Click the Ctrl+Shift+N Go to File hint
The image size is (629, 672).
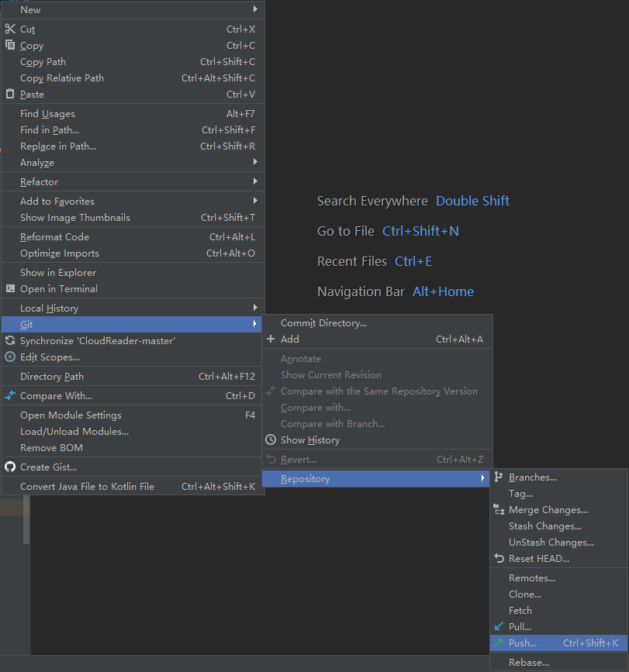tap(420, 231)
